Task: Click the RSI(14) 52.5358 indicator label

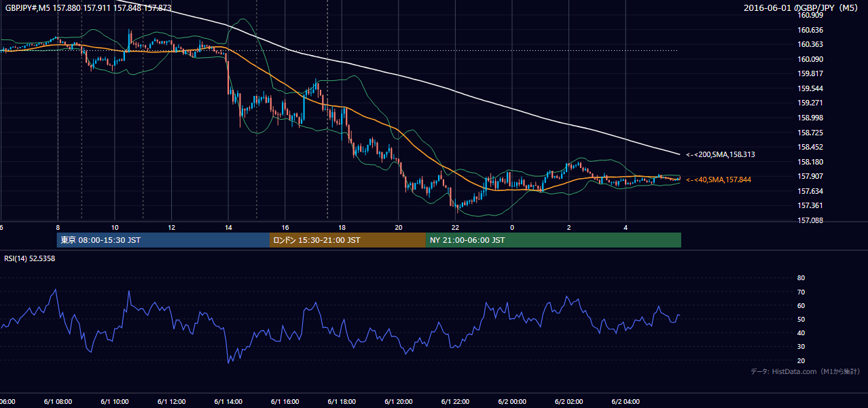Action: 30,258
